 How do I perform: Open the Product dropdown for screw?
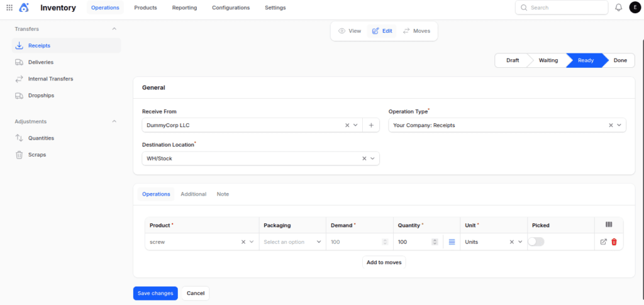click(x=252, y=242)
